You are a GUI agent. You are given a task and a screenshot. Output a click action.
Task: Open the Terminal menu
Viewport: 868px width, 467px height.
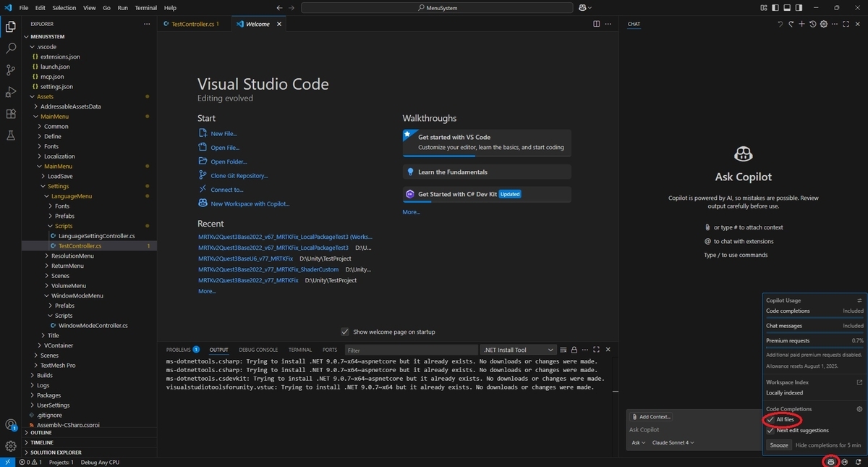coord(146,8)
